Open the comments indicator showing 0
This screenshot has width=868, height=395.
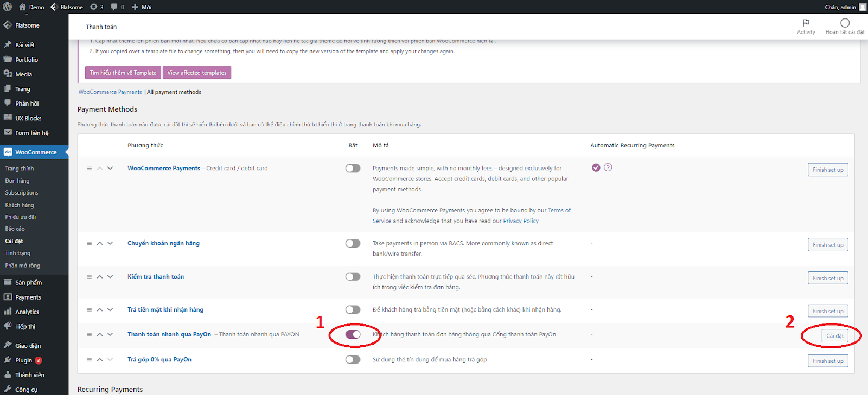(x=118, y=7)
